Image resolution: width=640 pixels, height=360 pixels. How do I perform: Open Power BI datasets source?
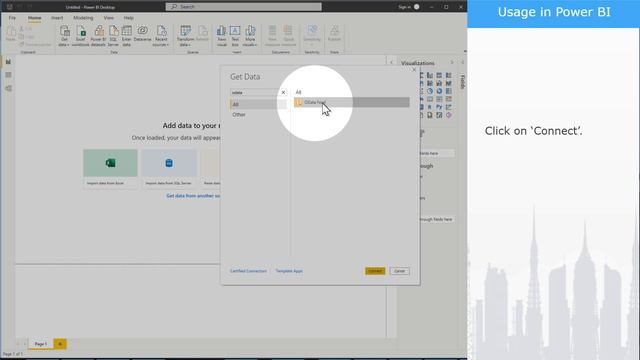98,36
